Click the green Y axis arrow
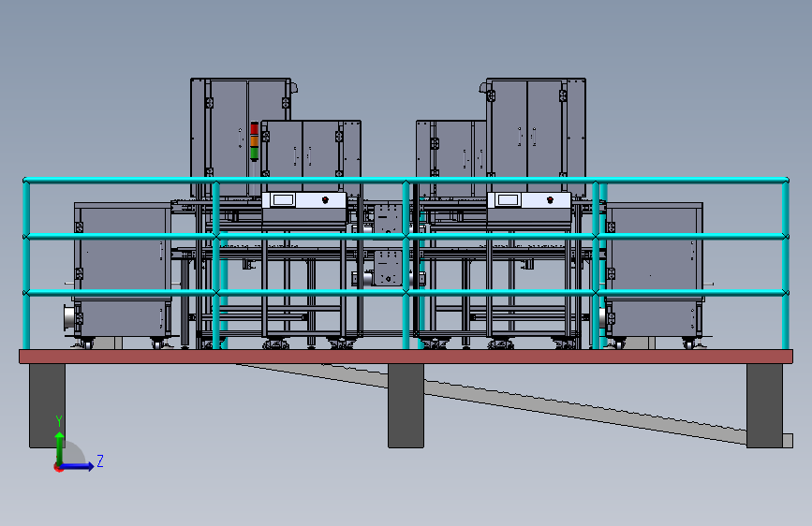812x526 pixels. coord(60,447)
